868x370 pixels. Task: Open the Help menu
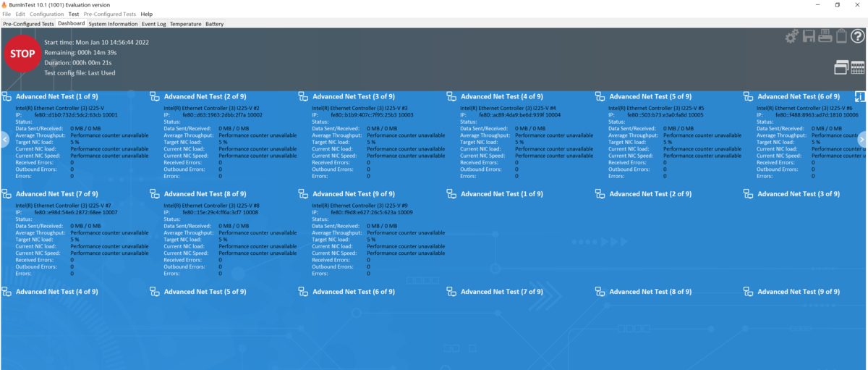(x=147, y=14)
